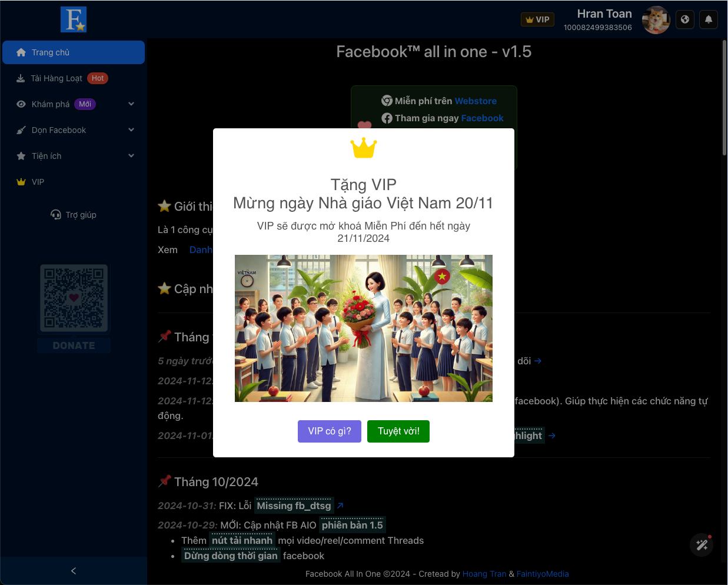Viewport: 728px width, 585px height.
Task: Click the home icon in Trang chủ
Action: click(x=21, y=52)
